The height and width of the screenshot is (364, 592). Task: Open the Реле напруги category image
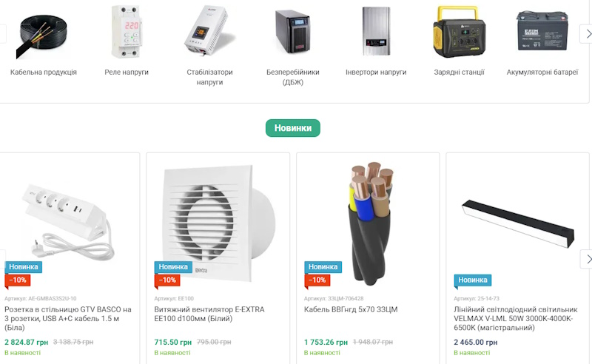[x=127, y=32]
